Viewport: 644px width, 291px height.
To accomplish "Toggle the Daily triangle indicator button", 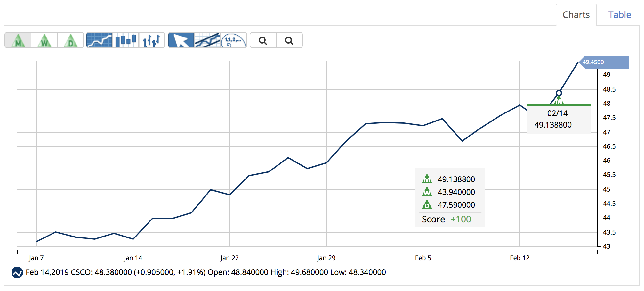I will coord(70,40).
